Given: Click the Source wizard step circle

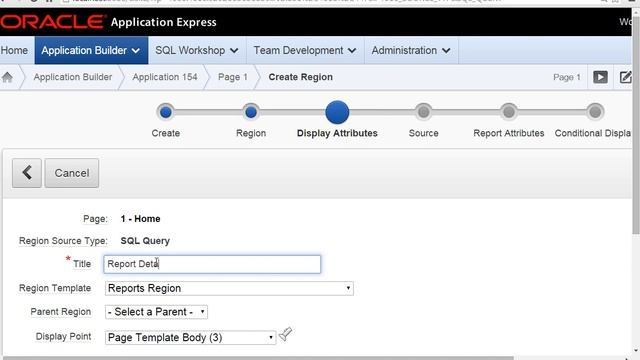Looking at the screenshot, I should pos(423,112).
